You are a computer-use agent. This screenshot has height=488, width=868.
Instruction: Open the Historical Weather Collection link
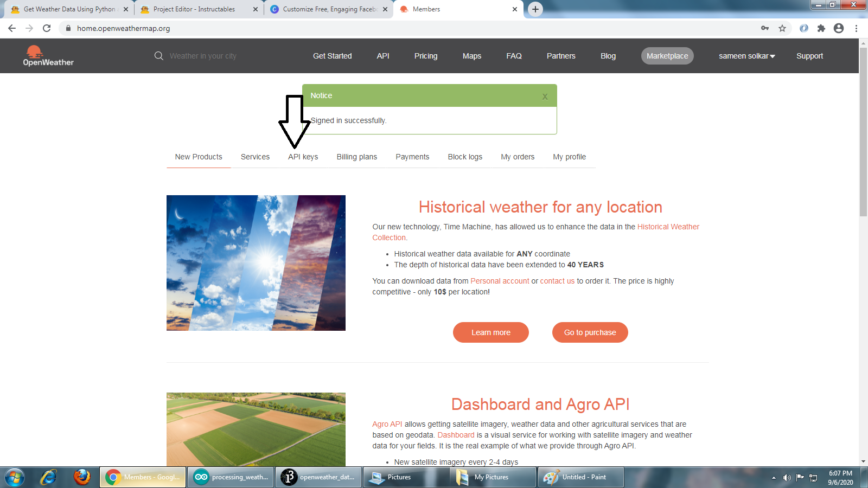click(x=668, y=227)
